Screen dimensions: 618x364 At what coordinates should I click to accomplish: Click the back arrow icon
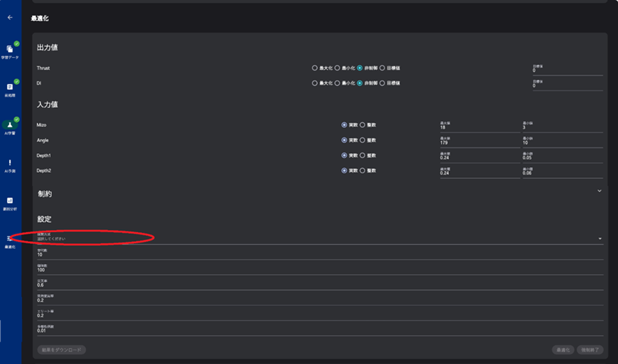point(10,18)
